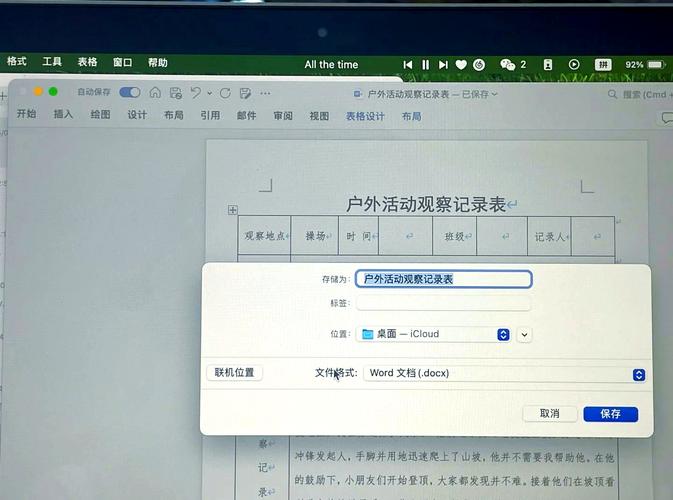Open the 文件格式 Word 文档 dropdown
The image size is (673, 500).
point(504,374)
